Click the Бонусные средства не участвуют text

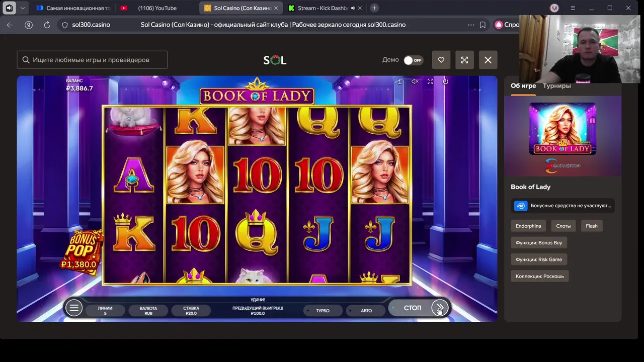coord(571,206)
